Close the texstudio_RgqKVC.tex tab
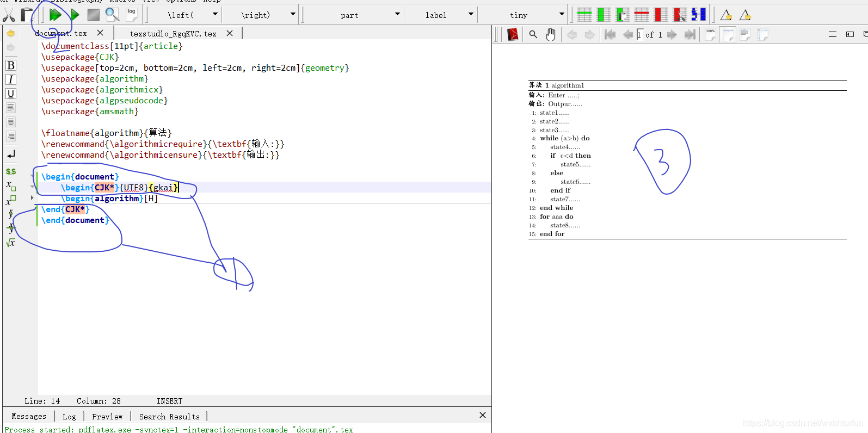This screenshot has height=433, width=868. point(230,33)
